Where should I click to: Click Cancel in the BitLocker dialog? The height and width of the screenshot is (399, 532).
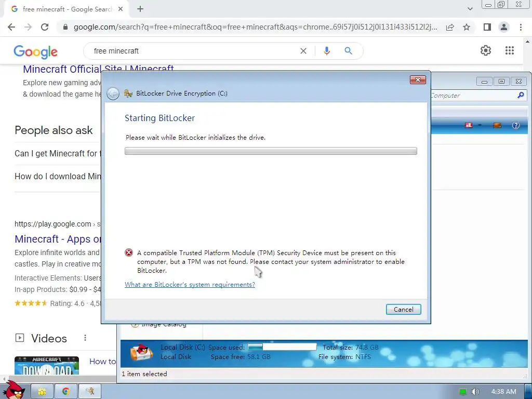(x=403, y=310)
